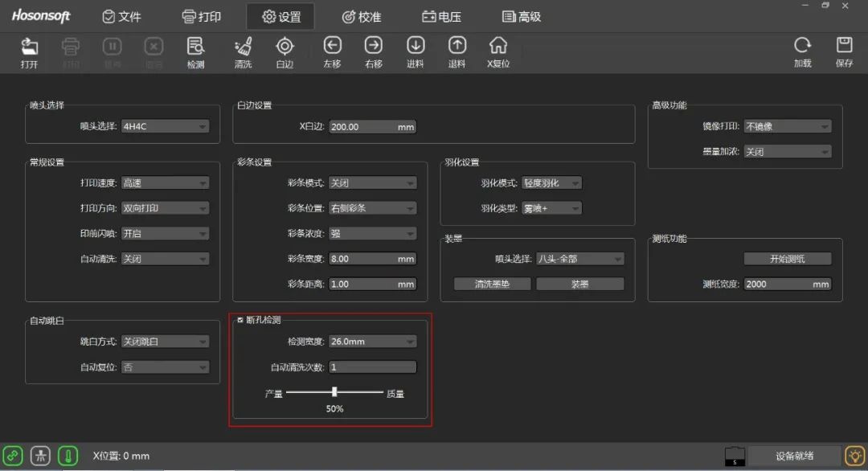Save settings using 保存 icon
868x471 pixels.
click(x=844, y=51)
